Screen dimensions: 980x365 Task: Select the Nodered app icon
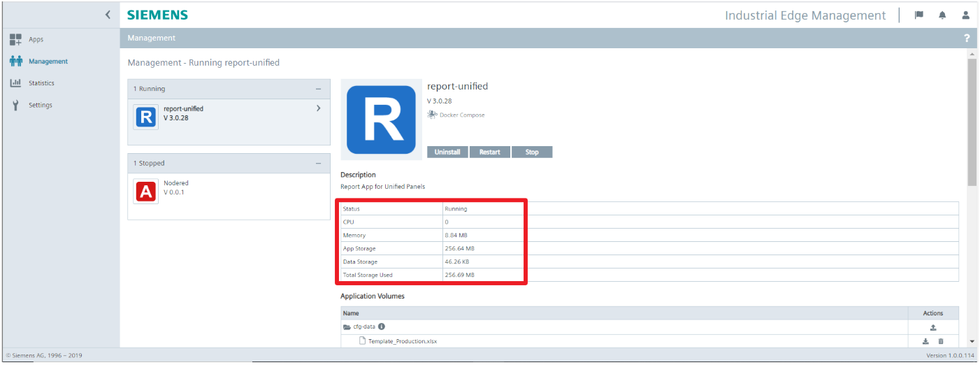146,192
